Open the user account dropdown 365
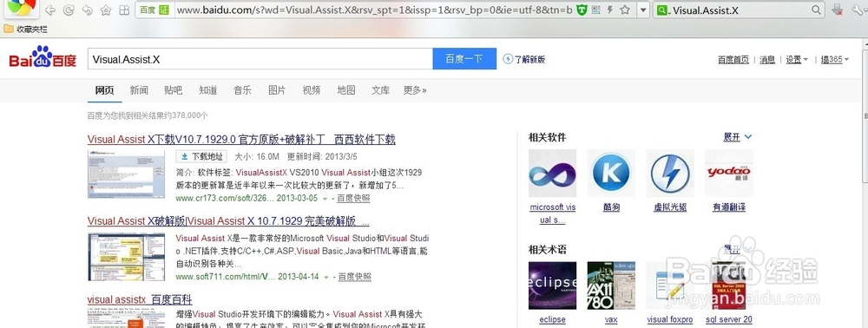This screenshot has width=868, height=328. click(835, 60)
